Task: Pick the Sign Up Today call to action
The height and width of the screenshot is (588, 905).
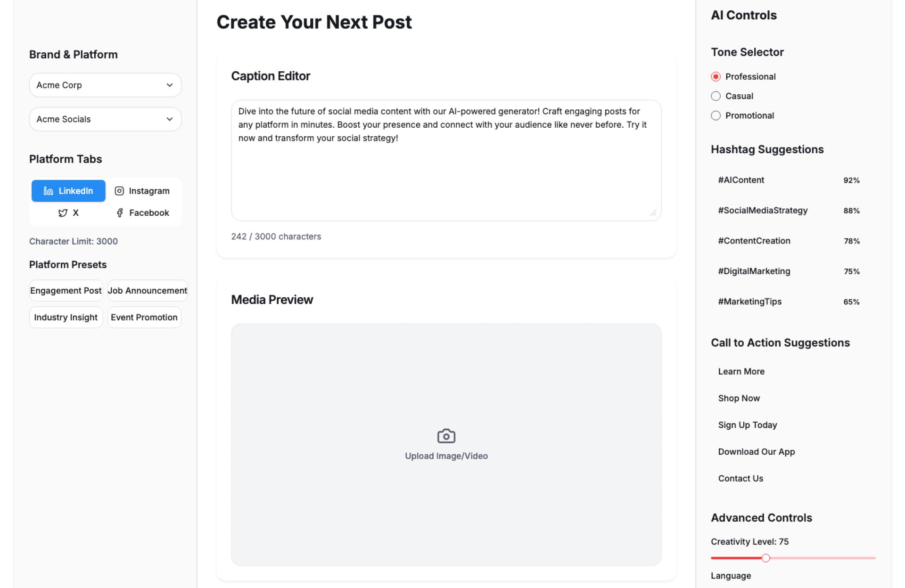Action: pyautogui.click(x=748, y=425)
